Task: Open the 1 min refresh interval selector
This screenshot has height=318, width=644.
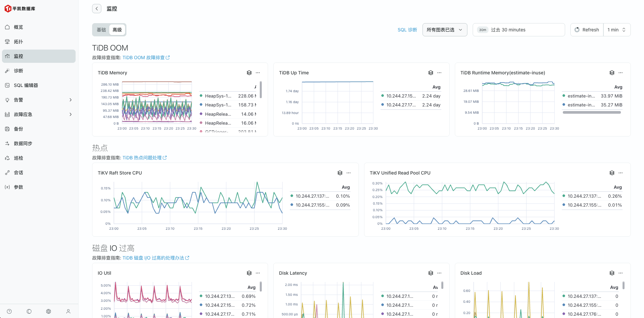Action: 617,30
